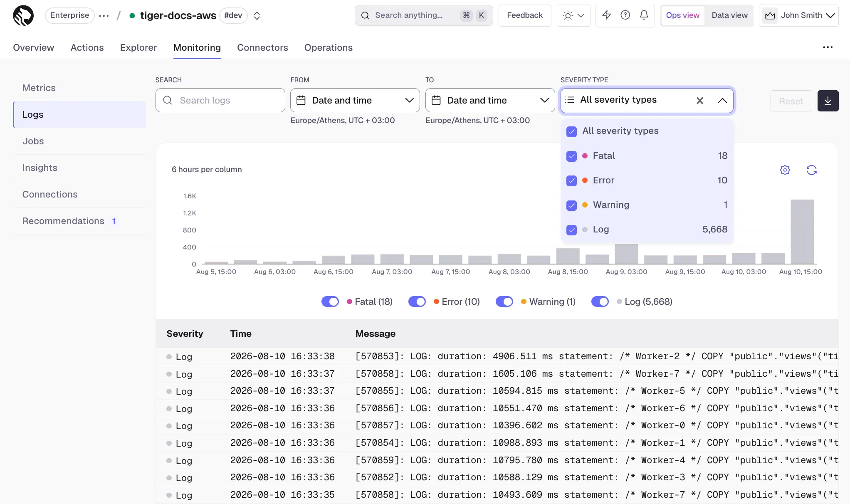This screenshot has width=850, height=504.
Task: Click the Message column header
Action: (376, 334)
